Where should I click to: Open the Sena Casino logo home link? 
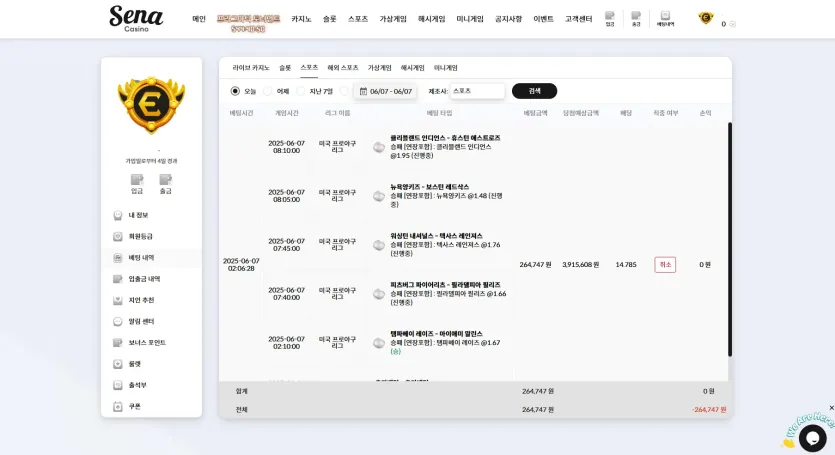(x=136, y=19)
